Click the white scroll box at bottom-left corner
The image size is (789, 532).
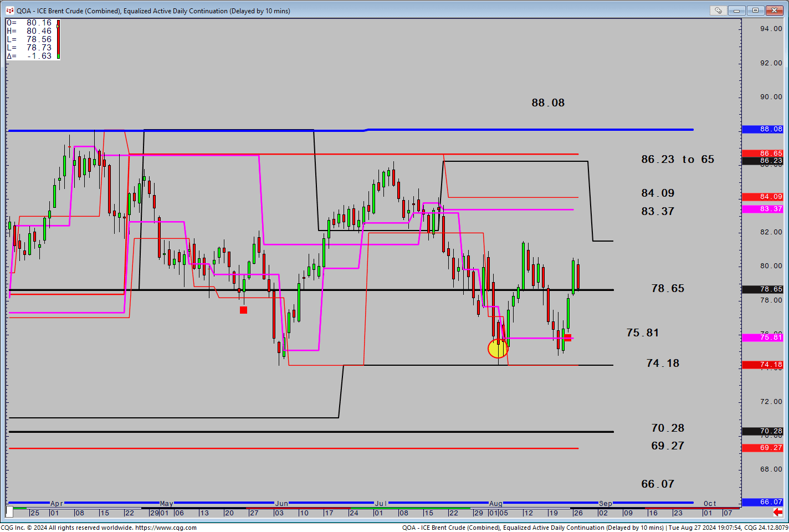tap(9, 512)
